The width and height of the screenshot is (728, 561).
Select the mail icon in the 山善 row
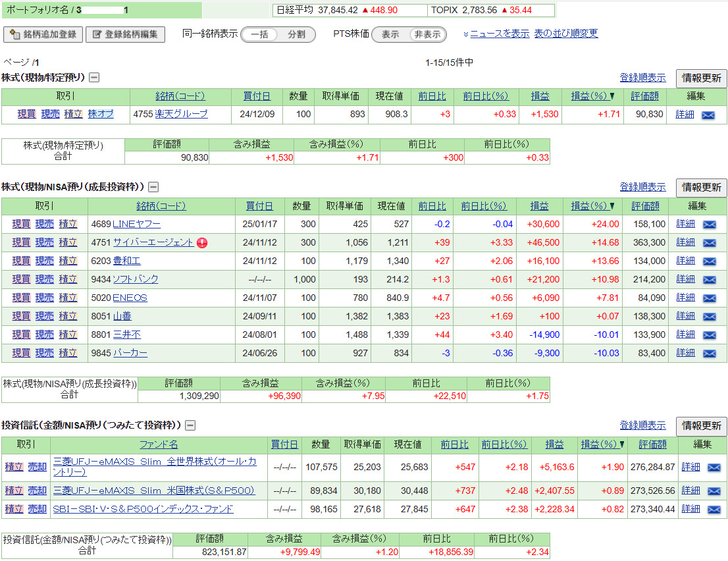(709, 317)
